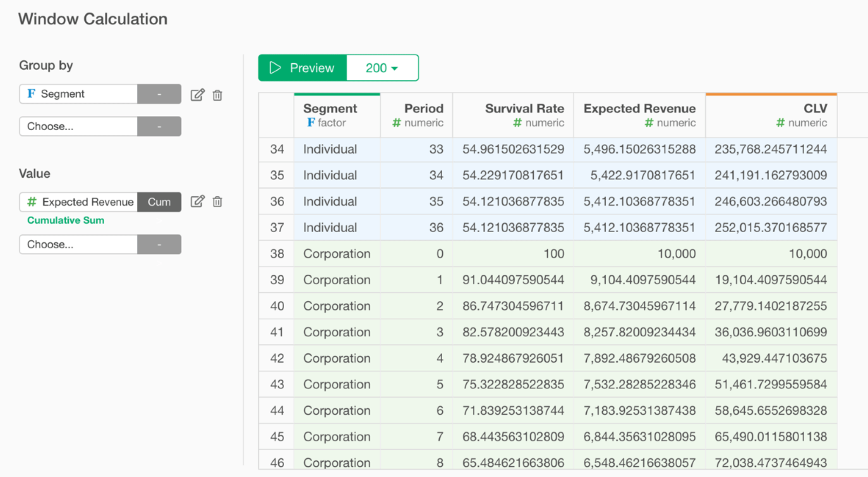Select the row 38 Corporation cell
The height and width of the screenshot is (477, 868).
pos(336,253)
